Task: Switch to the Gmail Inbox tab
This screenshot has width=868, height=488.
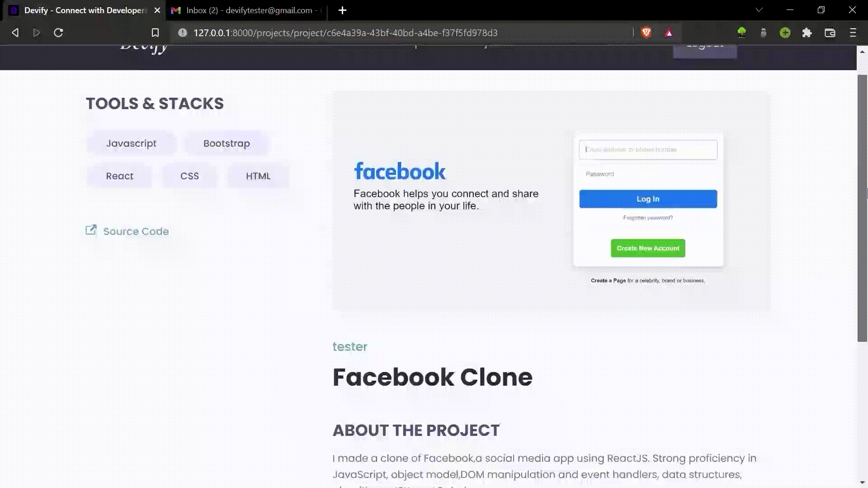Action: pos(246,10)
